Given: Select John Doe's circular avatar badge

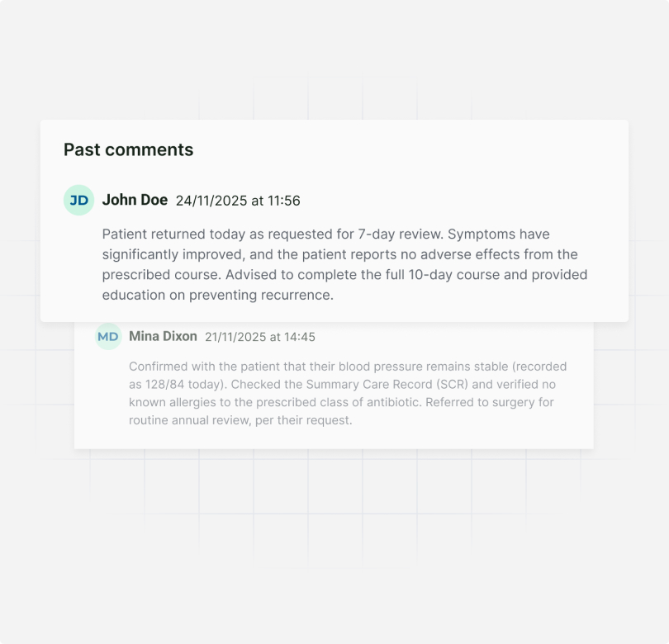Looking at the screenshot, I should pos(78,200).
